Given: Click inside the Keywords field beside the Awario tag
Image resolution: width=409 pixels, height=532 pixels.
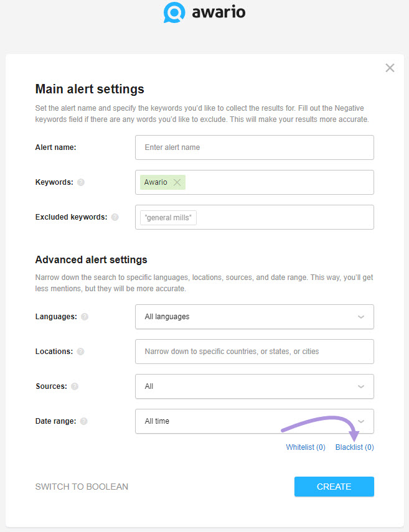Looking at the screenshot, I should 278,182.
